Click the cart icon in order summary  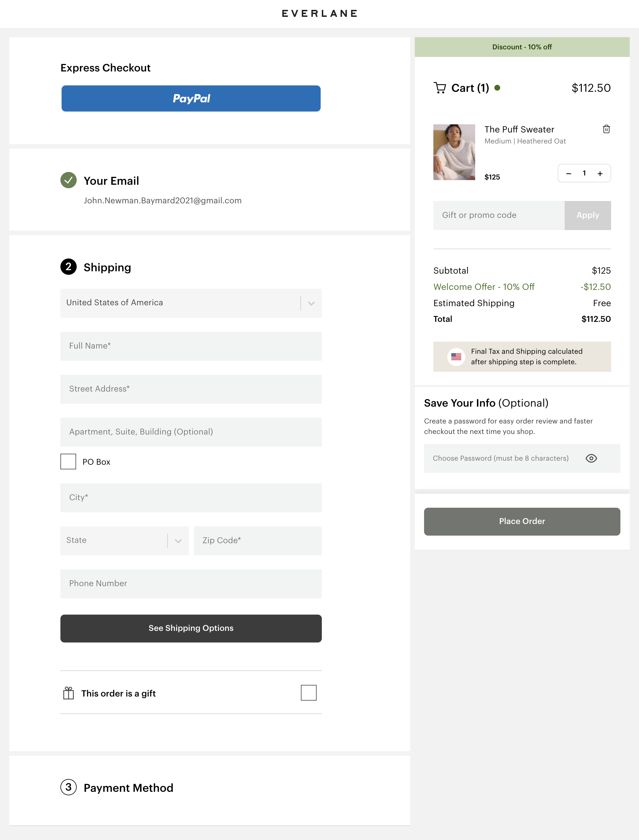pyautogui.click(x=440, y=88)
